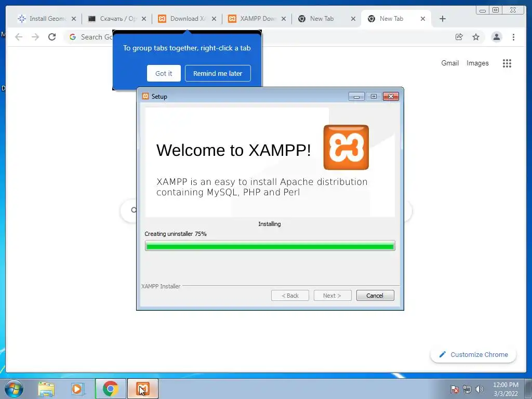
Task: Click the Installing label
Action: [x=270, y=224]
